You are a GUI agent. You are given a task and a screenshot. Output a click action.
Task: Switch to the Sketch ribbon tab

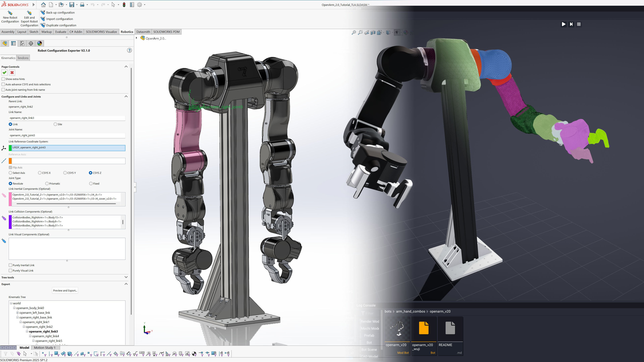point(34,32)
